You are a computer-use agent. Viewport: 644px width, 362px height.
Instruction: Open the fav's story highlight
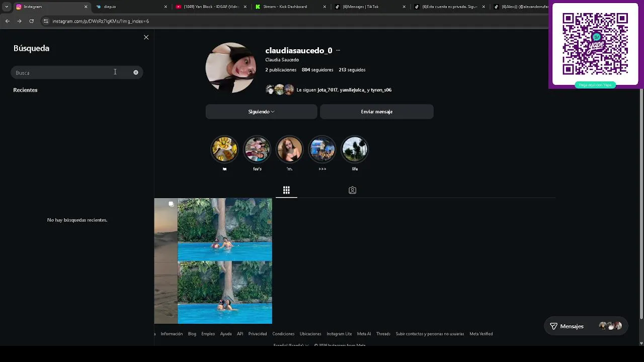tap(257, 149)
